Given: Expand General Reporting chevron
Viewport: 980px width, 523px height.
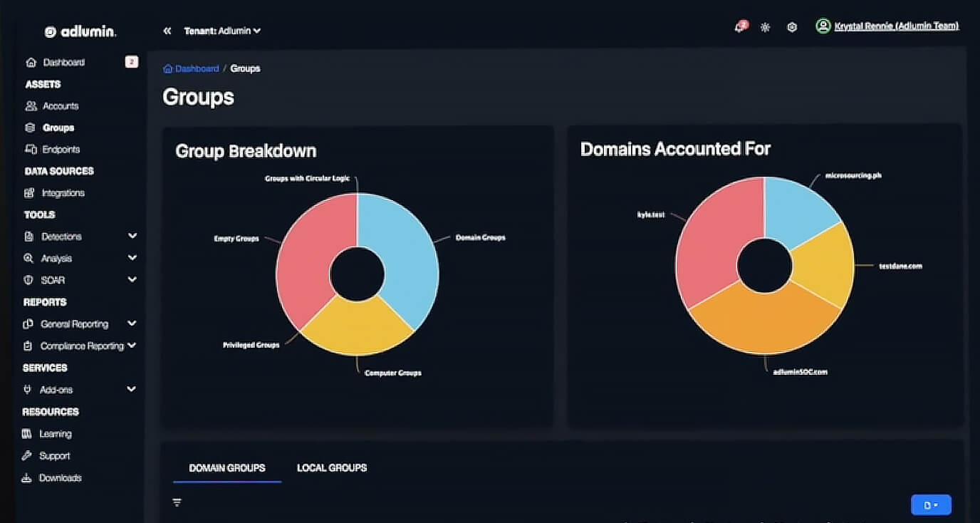Looking at the screenshot, I should (132, 323).
